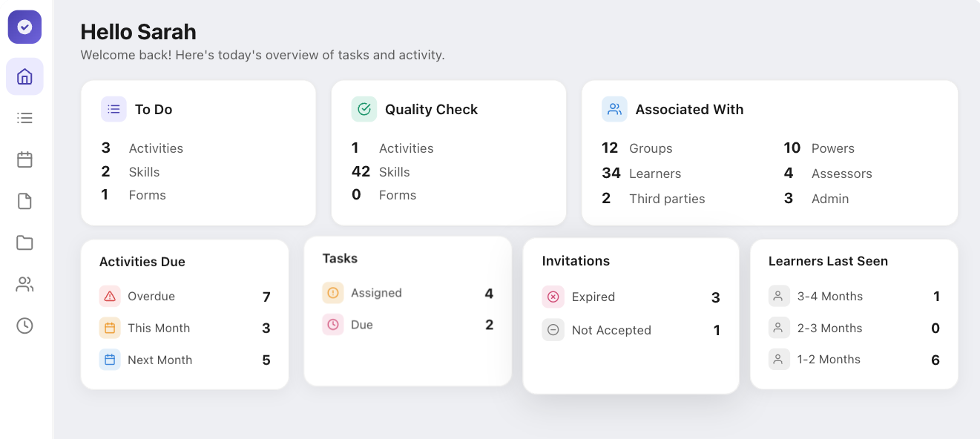Click the 1-2 Months person icon
The height and width of the screenshot is (439, 980).
pos(779,359)
